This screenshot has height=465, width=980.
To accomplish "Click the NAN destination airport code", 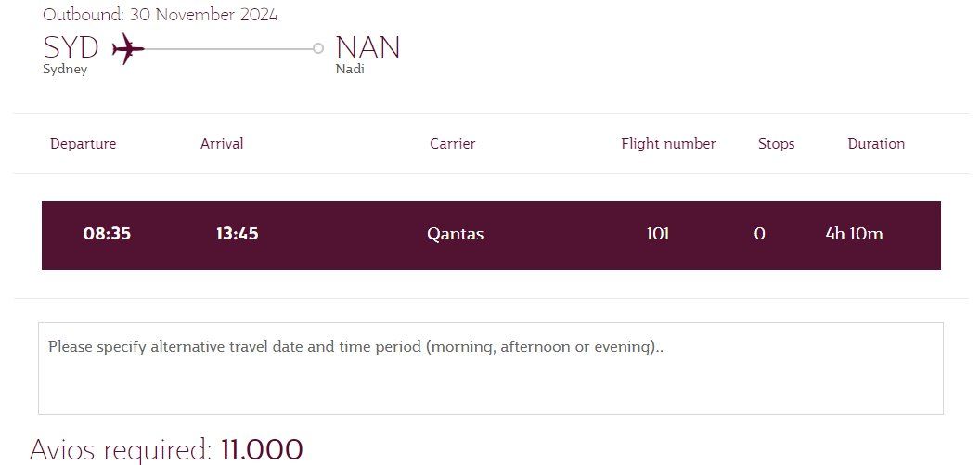I will pyautogui.click(x=367, y=47).
